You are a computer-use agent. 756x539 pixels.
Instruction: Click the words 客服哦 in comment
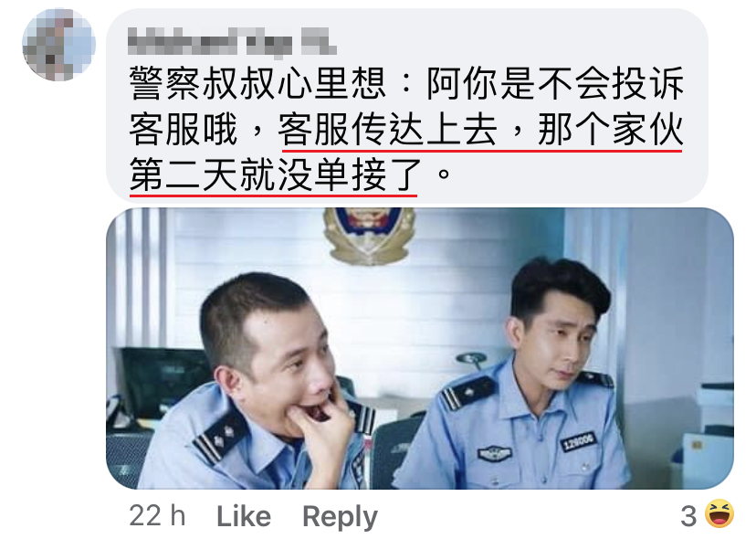point(184,130)
